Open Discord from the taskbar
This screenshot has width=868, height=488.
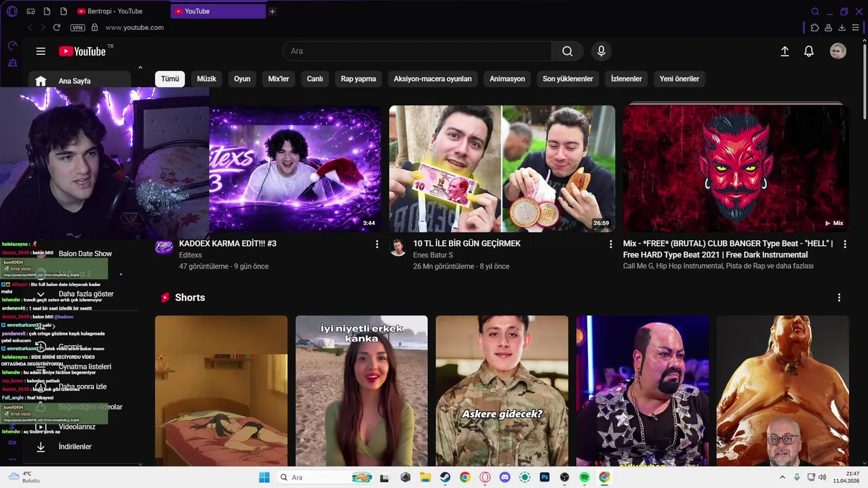tap(505, 477)
